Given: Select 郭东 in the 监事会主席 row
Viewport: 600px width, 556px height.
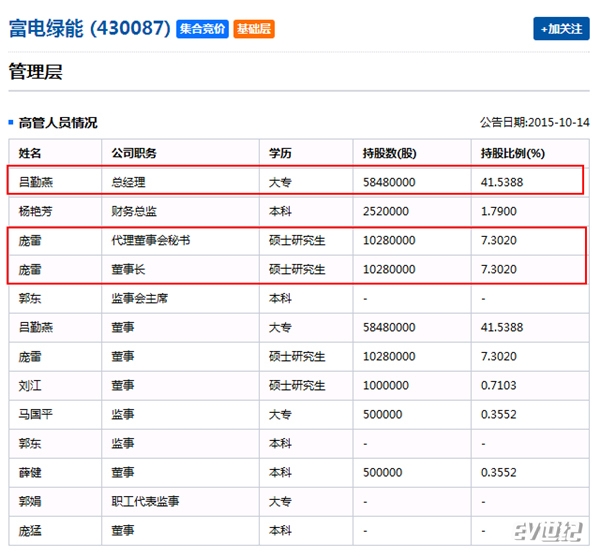Looking at the screenshot, I should pos(30,298).
